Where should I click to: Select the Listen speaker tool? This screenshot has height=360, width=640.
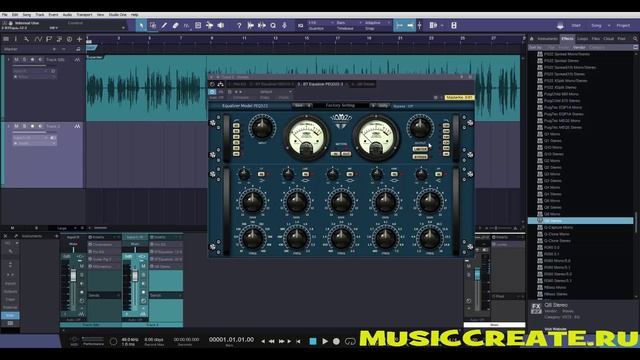point(221,26)
